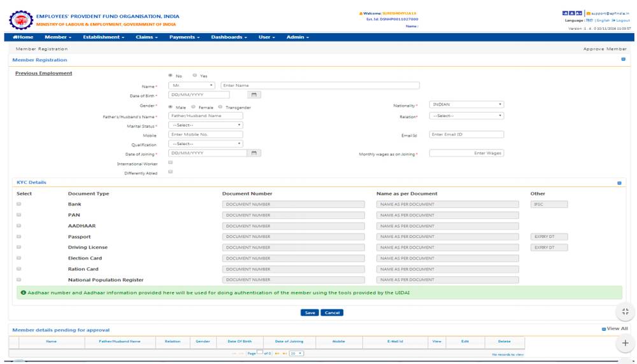
Task: Open Date of Joining calendar picker
Action: pyautogui.click(x=254, y=153)
